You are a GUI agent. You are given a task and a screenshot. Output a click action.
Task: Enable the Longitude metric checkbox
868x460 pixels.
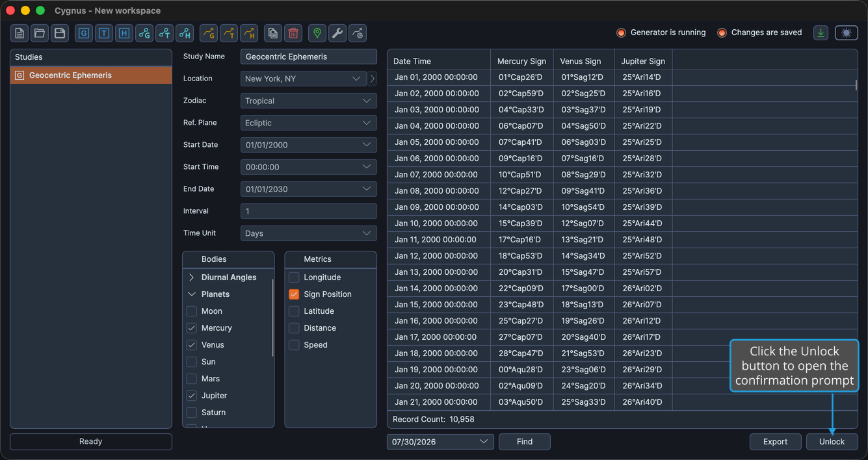coord(294,277)
